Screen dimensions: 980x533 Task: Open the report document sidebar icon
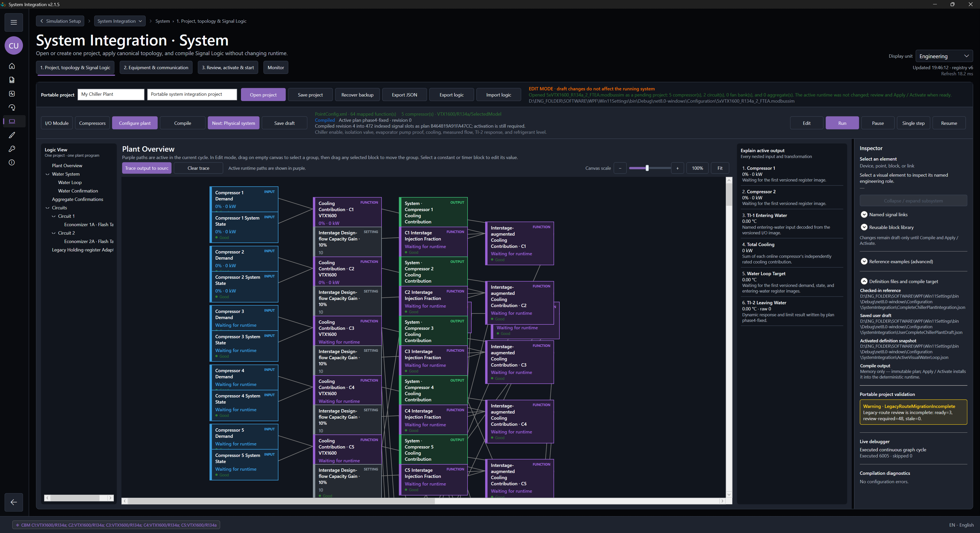(x=12, y=80)
